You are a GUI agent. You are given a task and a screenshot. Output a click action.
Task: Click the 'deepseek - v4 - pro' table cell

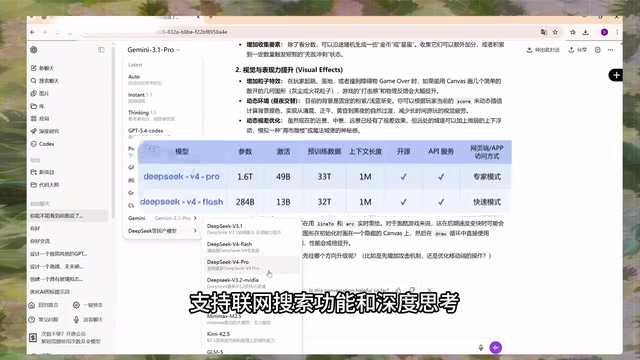coord(182,177)
